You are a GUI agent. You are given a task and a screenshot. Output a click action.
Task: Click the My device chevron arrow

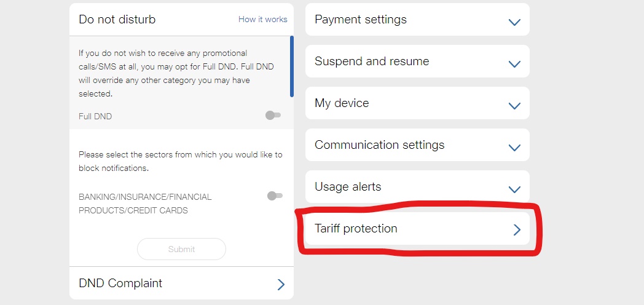point(514,106)
